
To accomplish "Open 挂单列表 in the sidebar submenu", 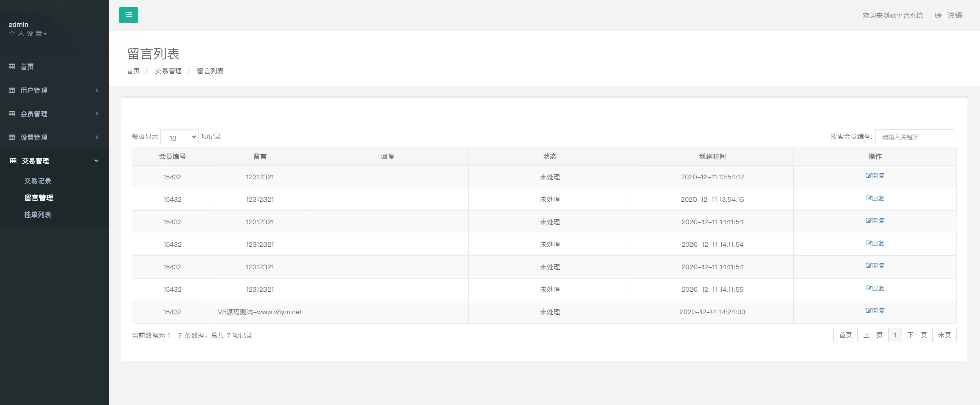I will tap(37, 215).
